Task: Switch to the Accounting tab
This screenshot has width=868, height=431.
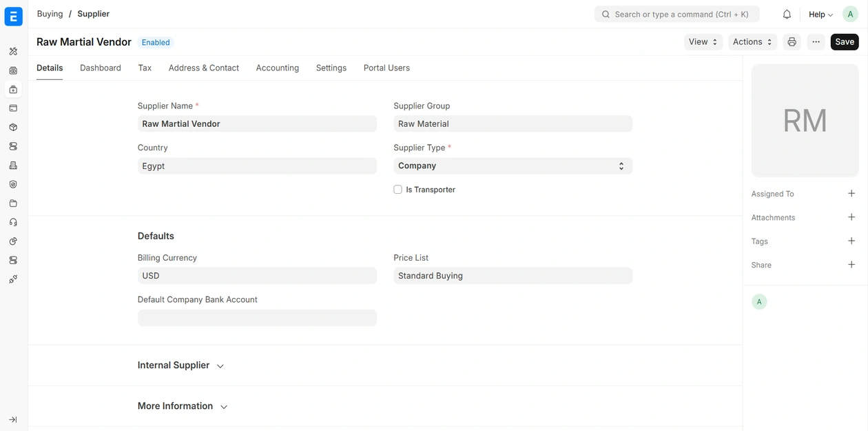Action: pyautogui.click(x=277, y=68)
